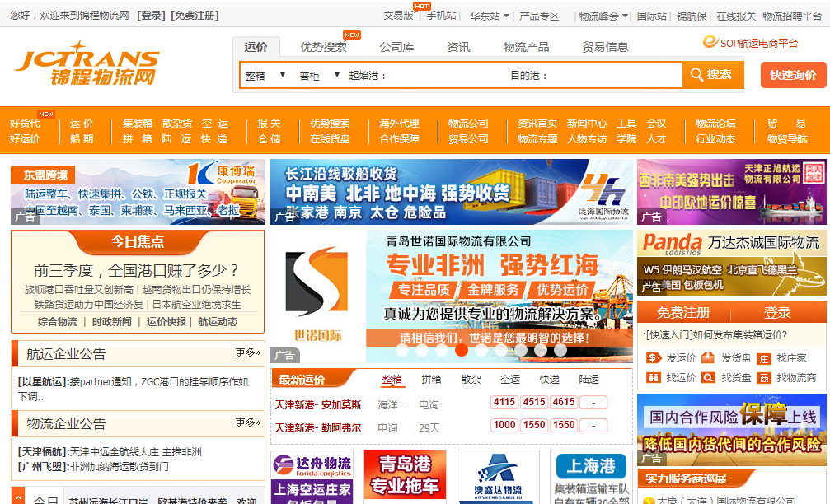
Task: Click the 快速询价 quick quote button
Action: tap(793, 74)
